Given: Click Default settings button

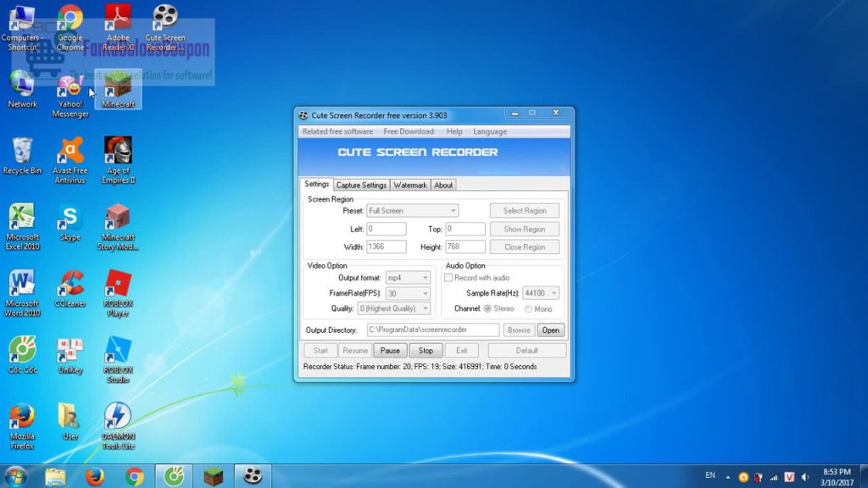Looking at the screenshot, I should (x=527, y=351).
